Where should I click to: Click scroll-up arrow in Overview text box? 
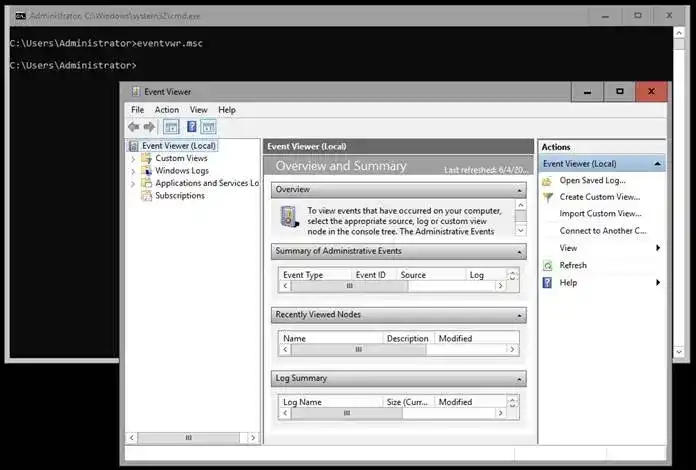click(x=521, y=205)
